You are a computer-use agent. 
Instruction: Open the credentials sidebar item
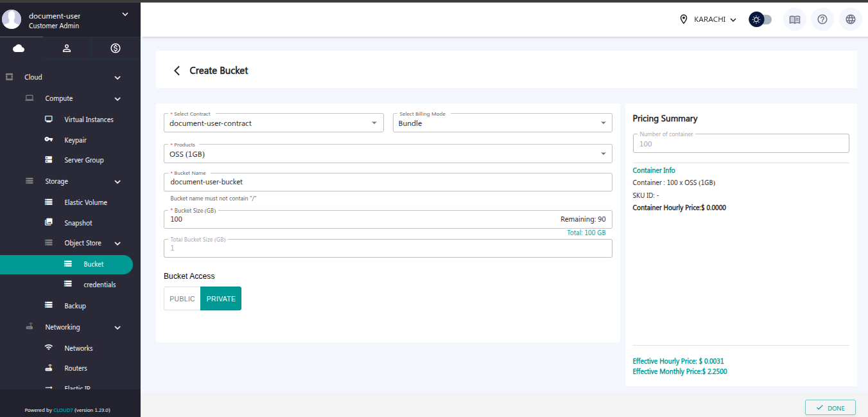coord(100,285)
